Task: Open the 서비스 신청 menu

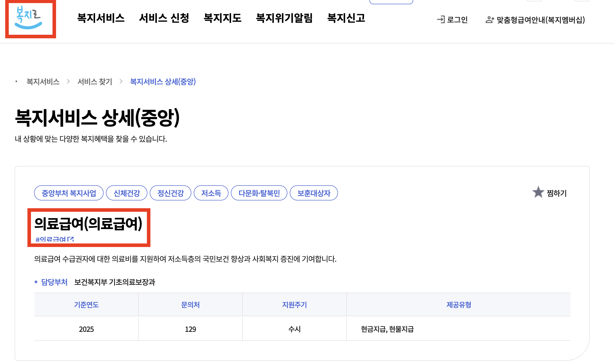Action: [164, 18]
